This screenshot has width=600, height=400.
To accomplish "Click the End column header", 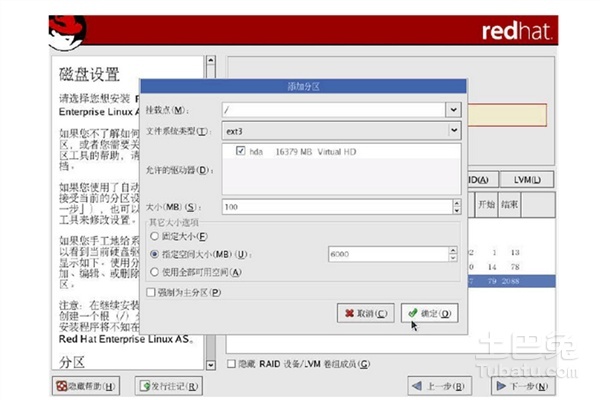I will point(509,204).
